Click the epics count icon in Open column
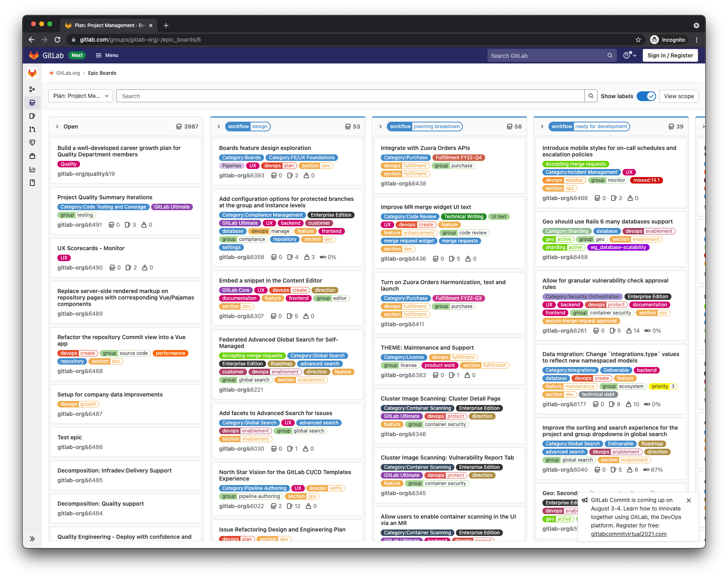 179,127
